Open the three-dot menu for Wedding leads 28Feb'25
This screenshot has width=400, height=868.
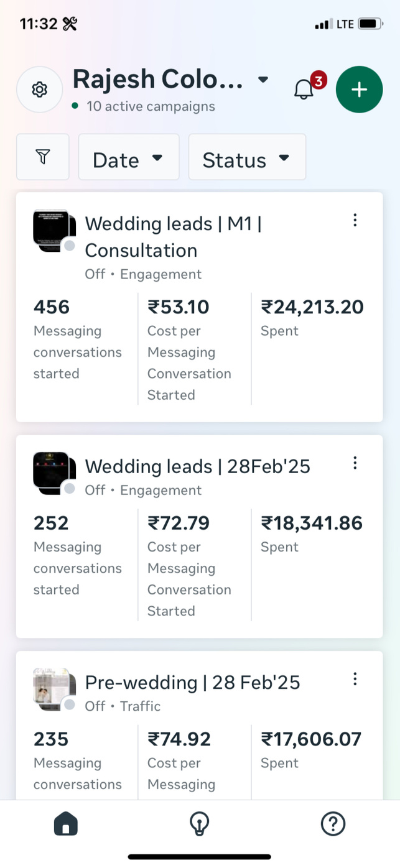pyautogui.click(x=355, y=463)
